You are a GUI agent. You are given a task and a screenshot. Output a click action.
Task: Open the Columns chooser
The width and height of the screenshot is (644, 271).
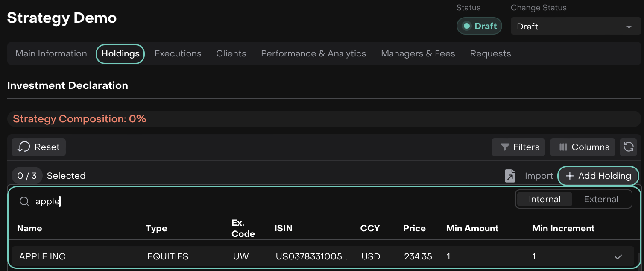pyautogui.click(x=583, y=147)
